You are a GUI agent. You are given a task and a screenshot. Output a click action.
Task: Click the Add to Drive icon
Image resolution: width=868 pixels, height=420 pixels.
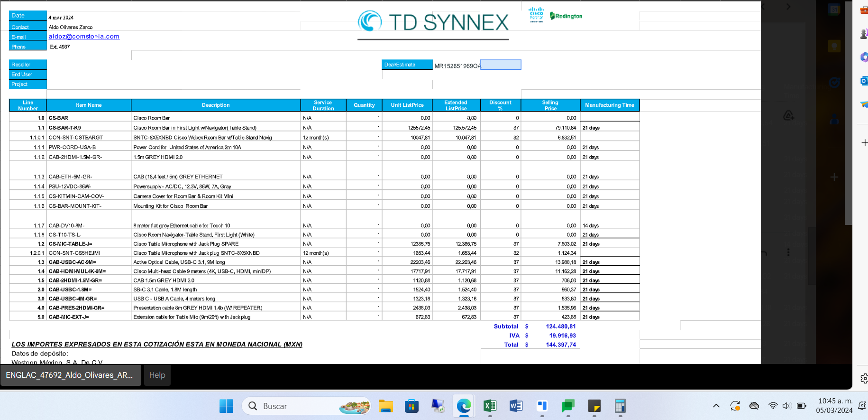788,115
